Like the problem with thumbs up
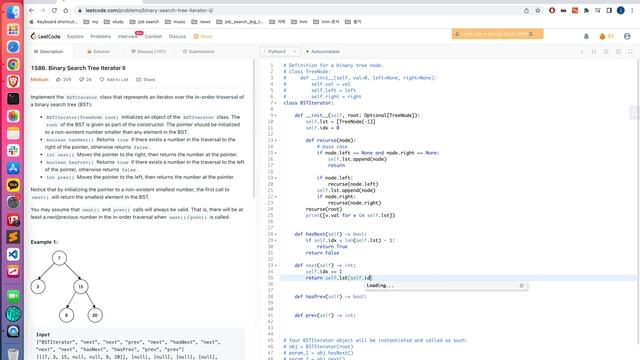Viewport: 640px width, 360px height. 58,80
